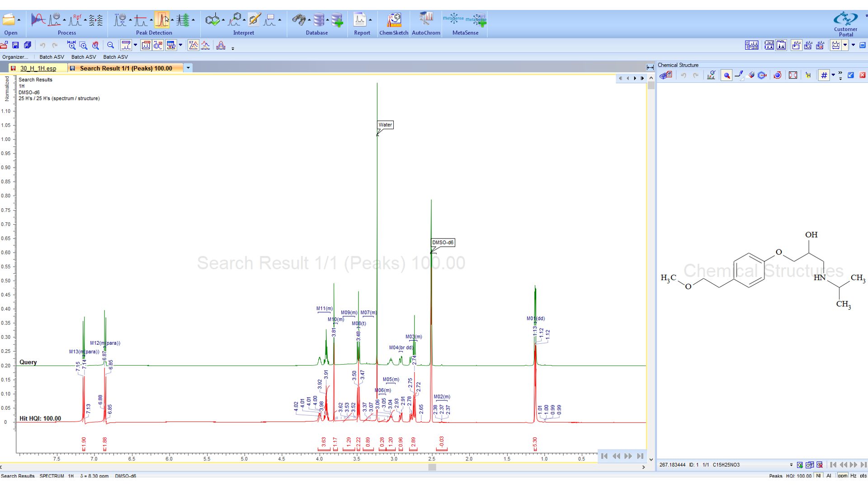This screenshot has height=488, width=868.
Task: Click the Fourier transform Process icon
Action: point(38,20)
